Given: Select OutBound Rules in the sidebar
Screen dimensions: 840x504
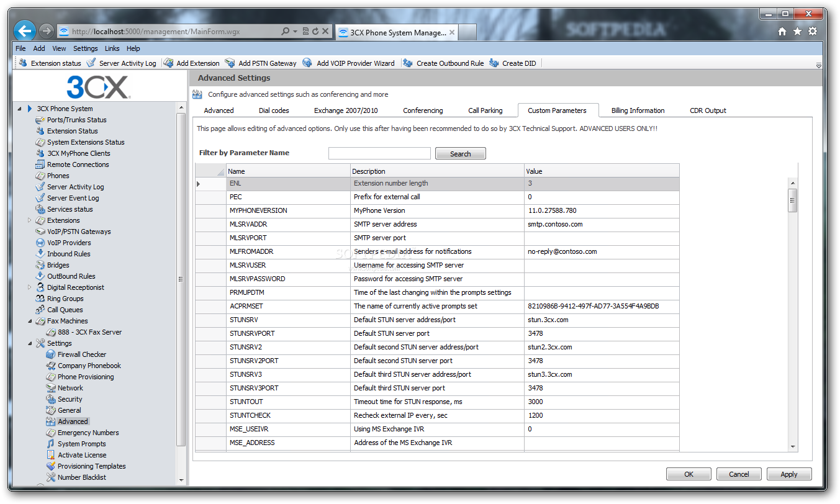Looking at the screenshot, I should [71, 276].
